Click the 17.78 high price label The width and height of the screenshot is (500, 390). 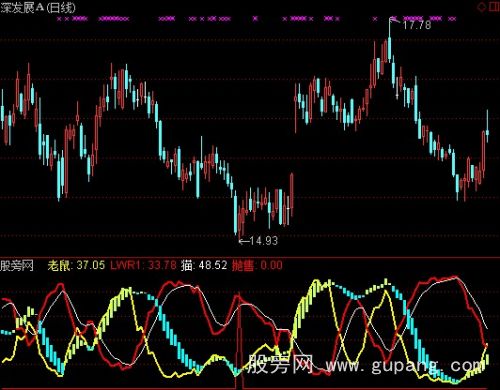click(x=417, y=25)
